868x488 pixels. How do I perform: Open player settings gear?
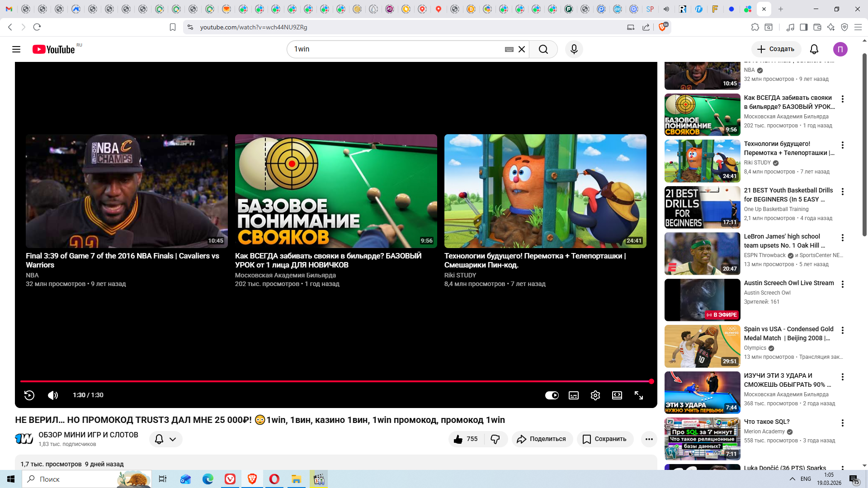click(x=595, y=395)
